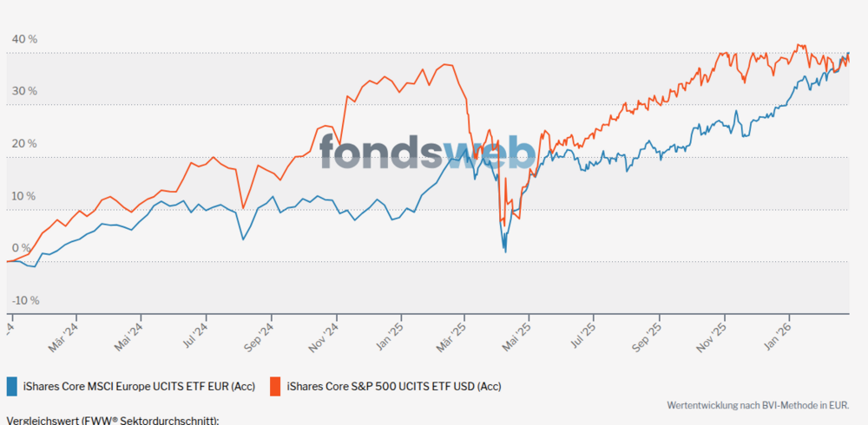Click the 20 % y-axis label
The image size is (868, 425).
tap(24, 144)
